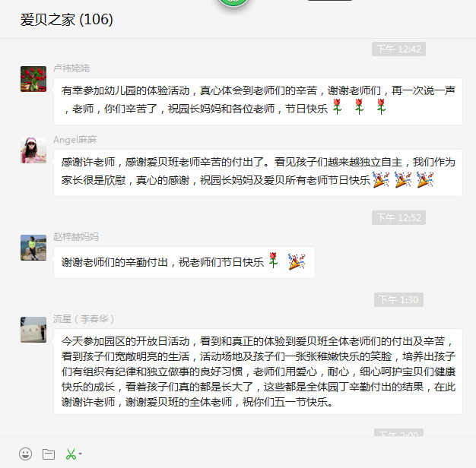The width and height of the screenshot is (476, 468).
Task: Select 流星's long 开放日活动 message bubble
Action: [258, 372]
